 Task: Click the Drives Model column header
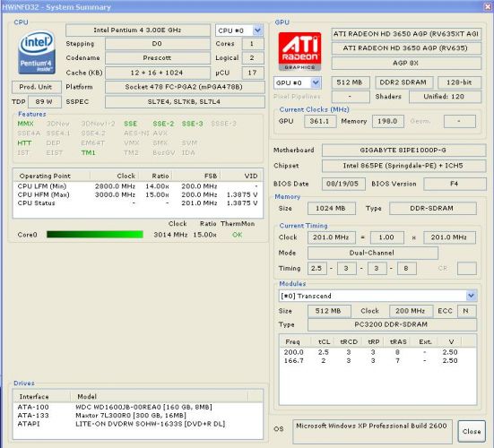click(x=159, y=396)
